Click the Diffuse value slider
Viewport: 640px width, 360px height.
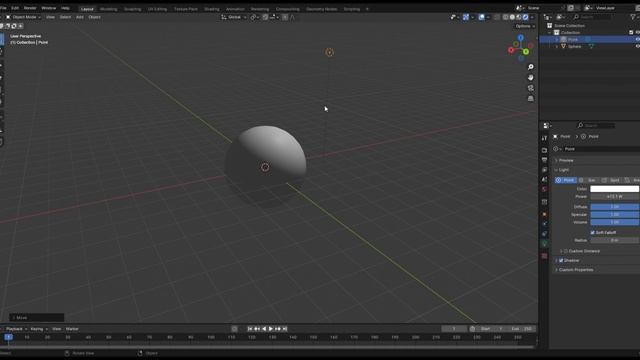pos(615,207)
